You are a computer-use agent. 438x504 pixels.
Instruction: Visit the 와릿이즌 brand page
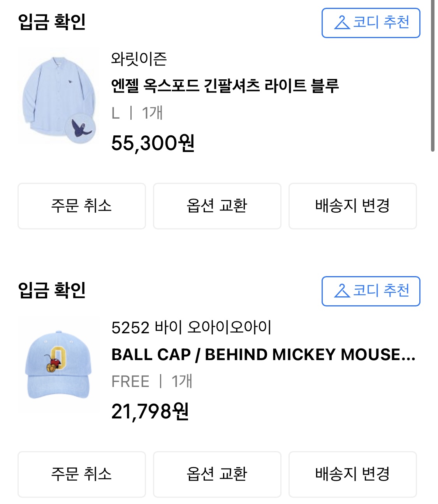[139, 59]
